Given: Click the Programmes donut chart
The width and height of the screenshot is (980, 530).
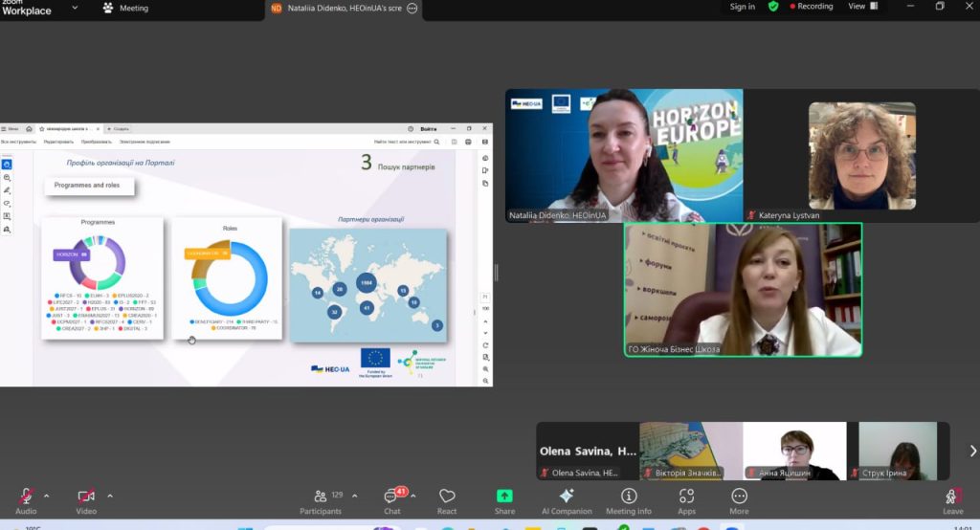Looking at the screenshot, I should pyautogui.click(x=99, y=262).
